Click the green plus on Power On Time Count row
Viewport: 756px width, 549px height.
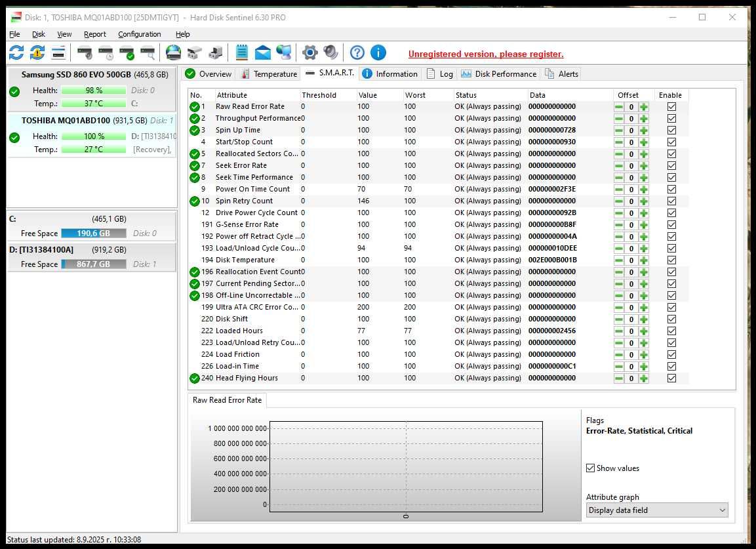(x=644, y=190)
